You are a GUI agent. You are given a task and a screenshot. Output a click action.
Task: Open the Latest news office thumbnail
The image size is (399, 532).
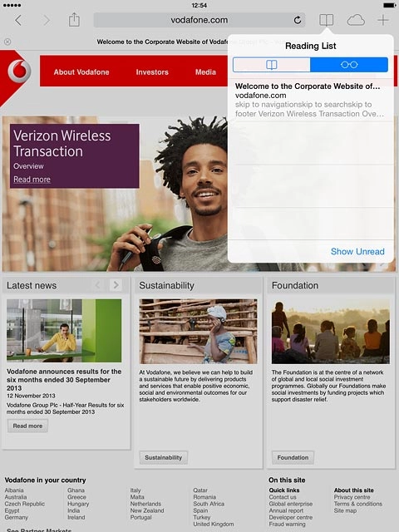point(64,331)
